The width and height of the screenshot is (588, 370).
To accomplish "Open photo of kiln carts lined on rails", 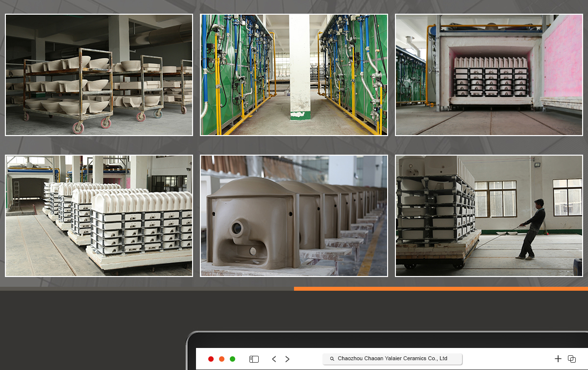I will 99,216.
